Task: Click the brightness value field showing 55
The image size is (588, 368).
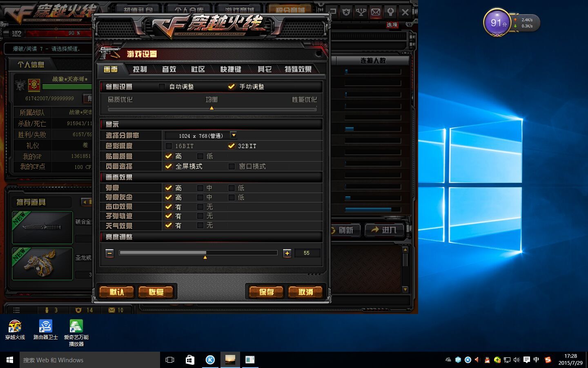Action: pyautogui.click(x=307, y=253)
